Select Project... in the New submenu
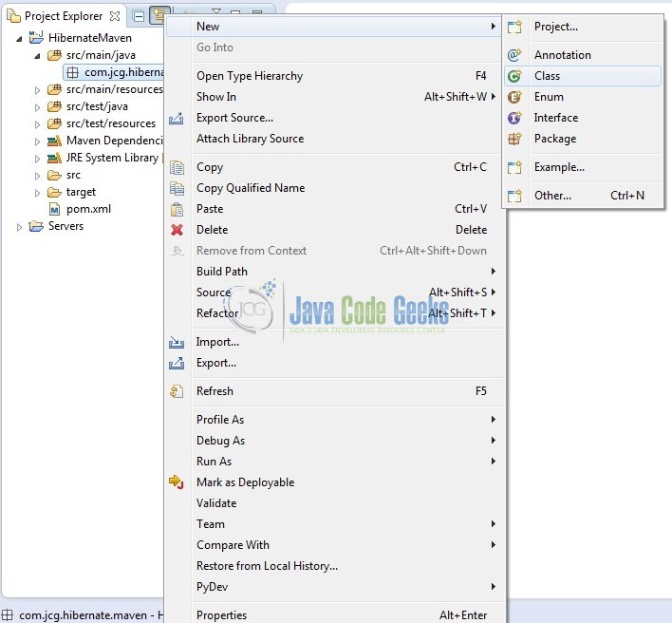This screenshot has width=672, height=623. pos(583,27)
